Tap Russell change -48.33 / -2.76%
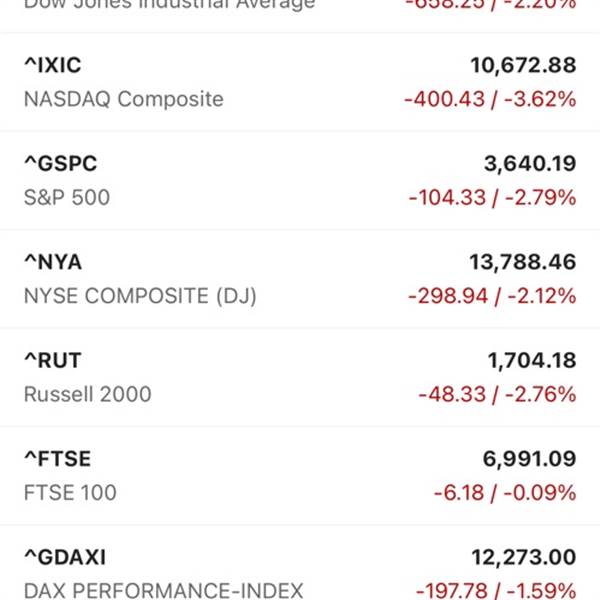The width and height of the screenshot is (600, 600). (x=497, y=395)
